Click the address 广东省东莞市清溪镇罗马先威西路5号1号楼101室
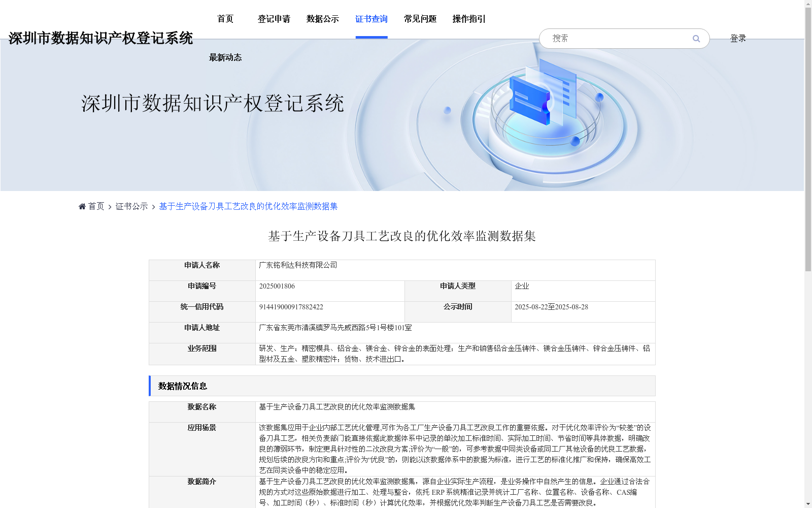Viewport: 812px width, 508px height. 335,328
